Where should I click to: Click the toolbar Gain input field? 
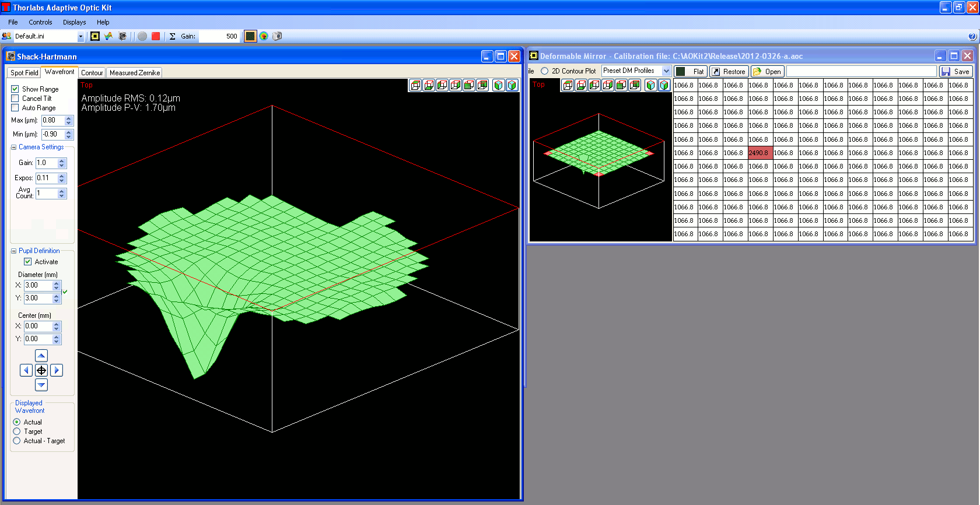coord(219,36)
